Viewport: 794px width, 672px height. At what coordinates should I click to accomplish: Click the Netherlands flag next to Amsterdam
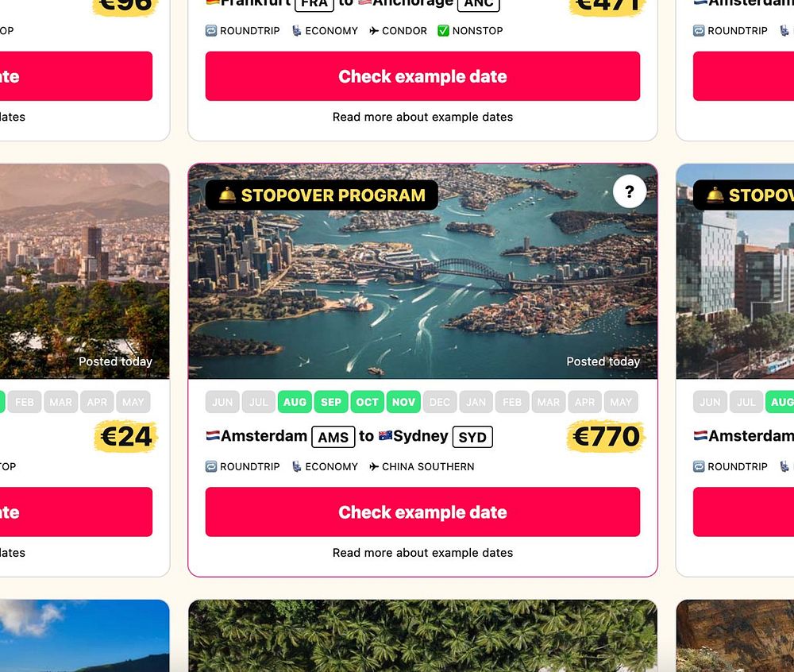(x=213, y=435)
